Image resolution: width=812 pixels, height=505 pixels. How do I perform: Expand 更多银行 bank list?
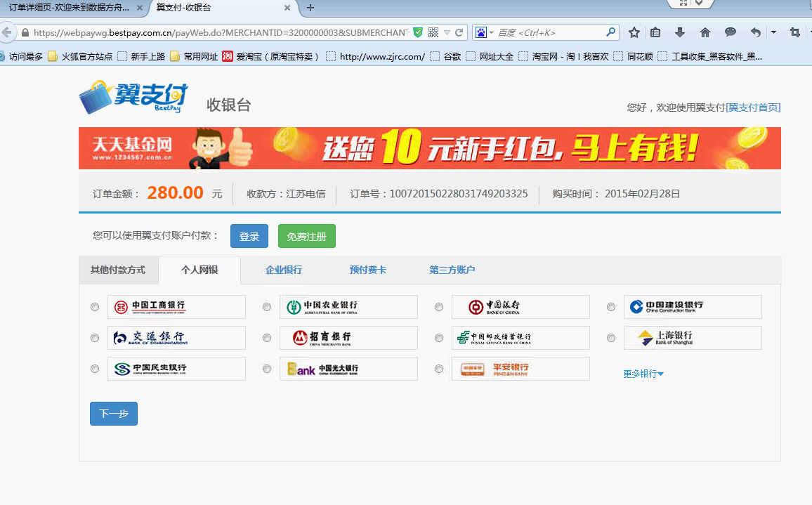coord(643,374)
